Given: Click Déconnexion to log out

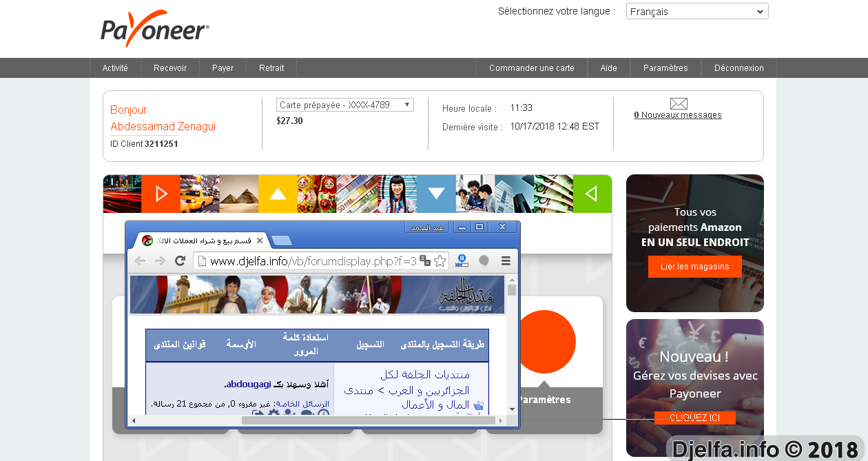Looking at the screenshot, I should coord(739,68).
